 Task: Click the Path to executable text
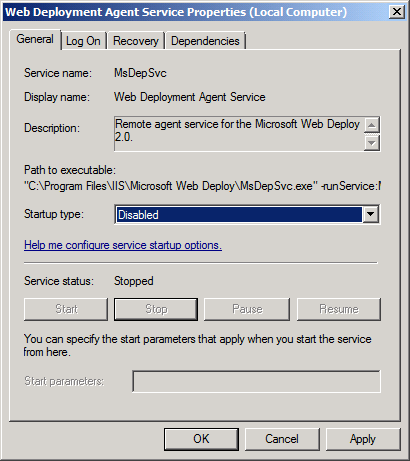tap(202, 186)
